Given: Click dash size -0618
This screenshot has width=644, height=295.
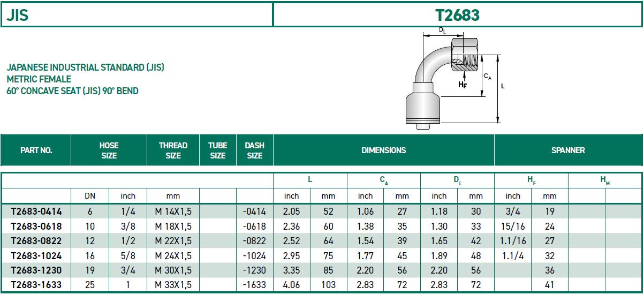Looking at the screenshot, I should coord(254,226).
